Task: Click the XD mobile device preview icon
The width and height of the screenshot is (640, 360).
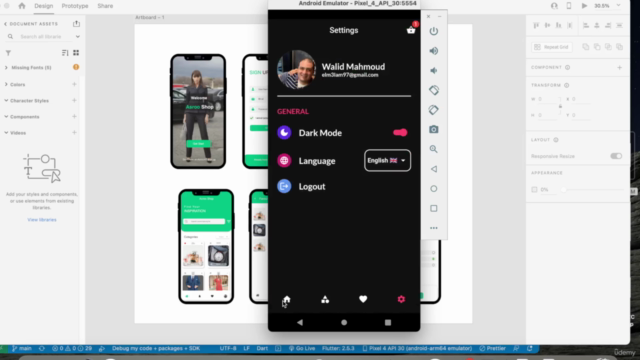Action: (569, 6)
